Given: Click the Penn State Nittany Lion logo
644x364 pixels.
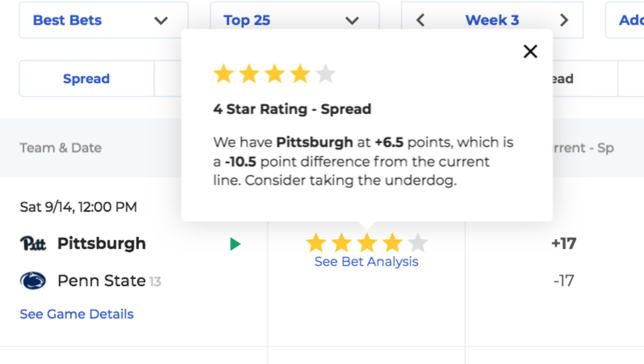Looking at the screenshot, I should click(33, 281).
